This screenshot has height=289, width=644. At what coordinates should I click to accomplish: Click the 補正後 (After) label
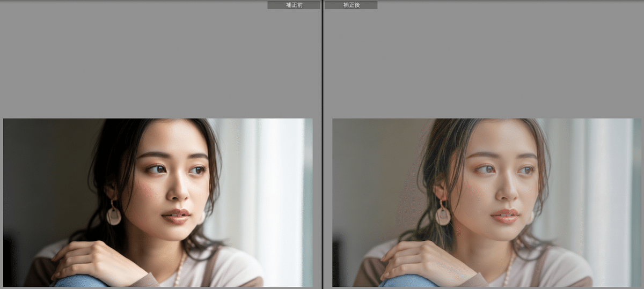click(x=351, y=5)
